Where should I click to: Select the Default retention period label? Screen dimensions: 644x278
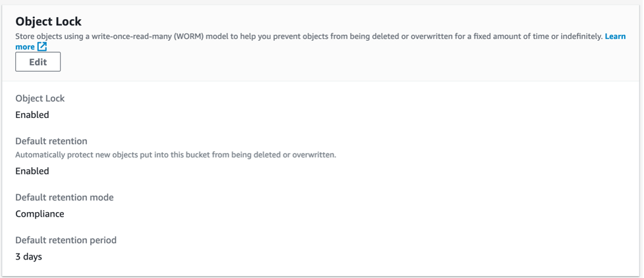click(65, 240)
